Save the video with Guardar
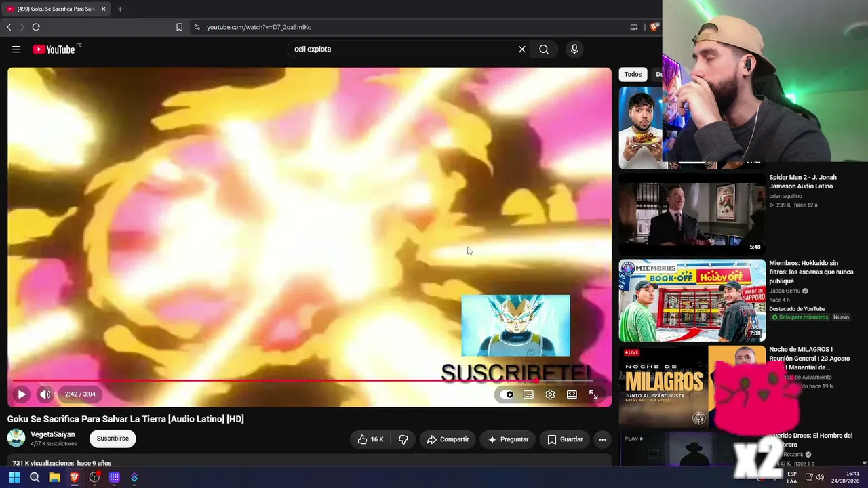Screen dimensions: 868x488 pyautogui.click(x=565, y=439)
